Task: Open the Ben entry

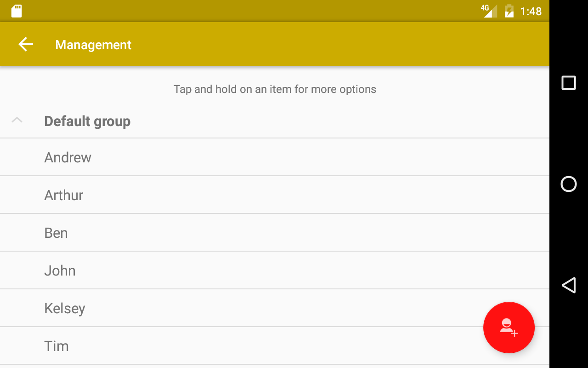Action: pos(56,233)
